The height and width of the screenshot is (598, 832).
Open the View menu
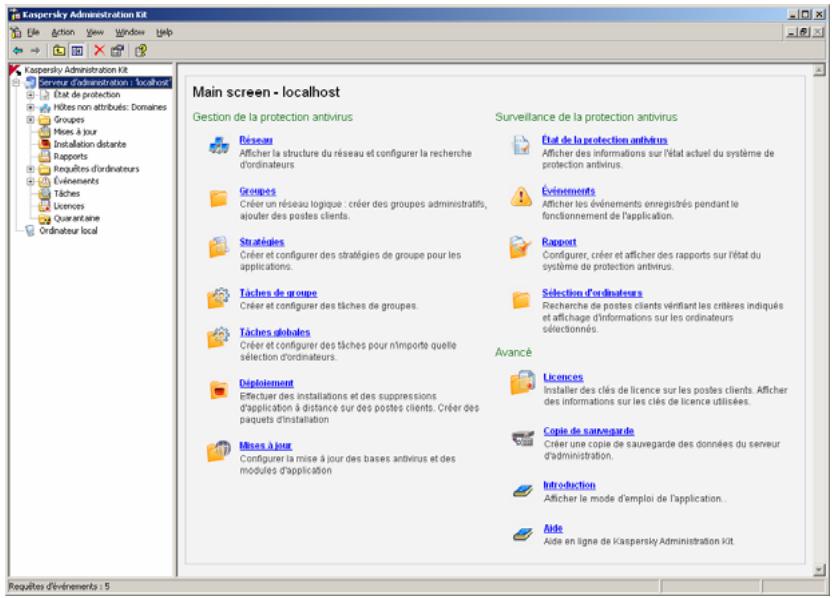click(x=95, y=32)
